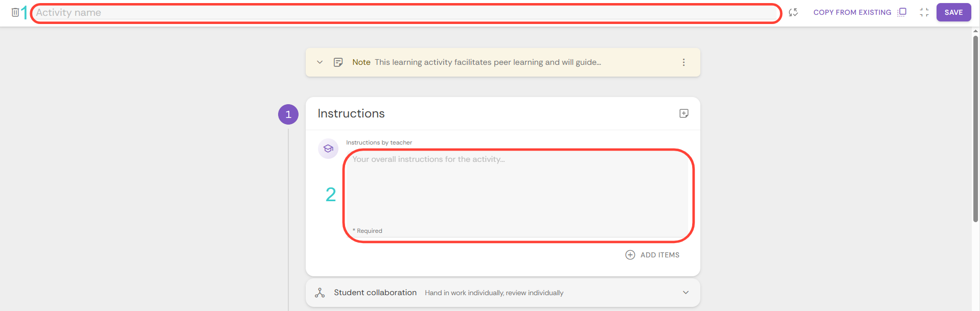Expand the Student collaboration dropdown arrow

click(x=686, y=293)
